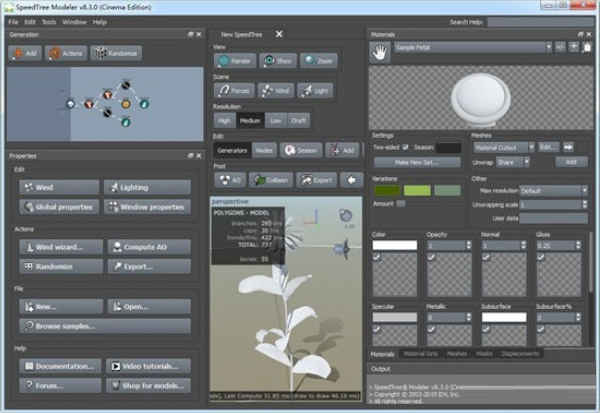Toggle the Variations Amount checkbox
This screenshot has width=600, height=413.
click(401, 204)
